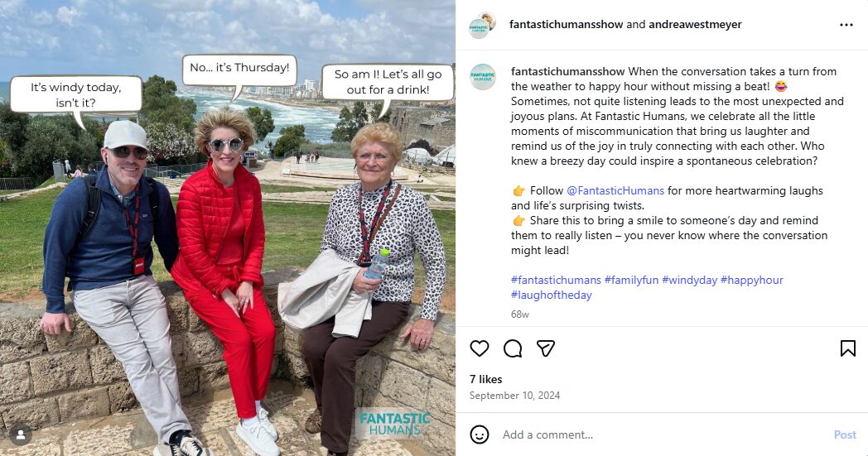Focus the Add a comment field

coord(662,434)
